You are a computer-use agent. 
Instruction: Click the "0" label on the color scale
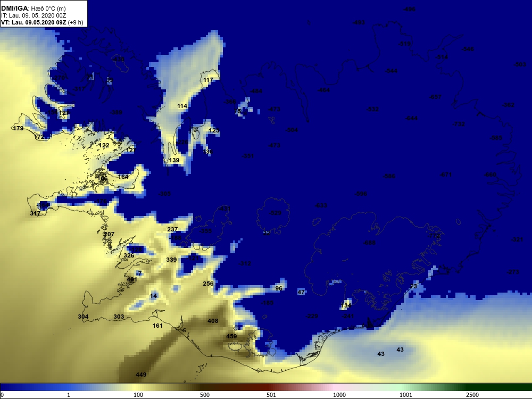pyautogui.click(x=2, y=395)
